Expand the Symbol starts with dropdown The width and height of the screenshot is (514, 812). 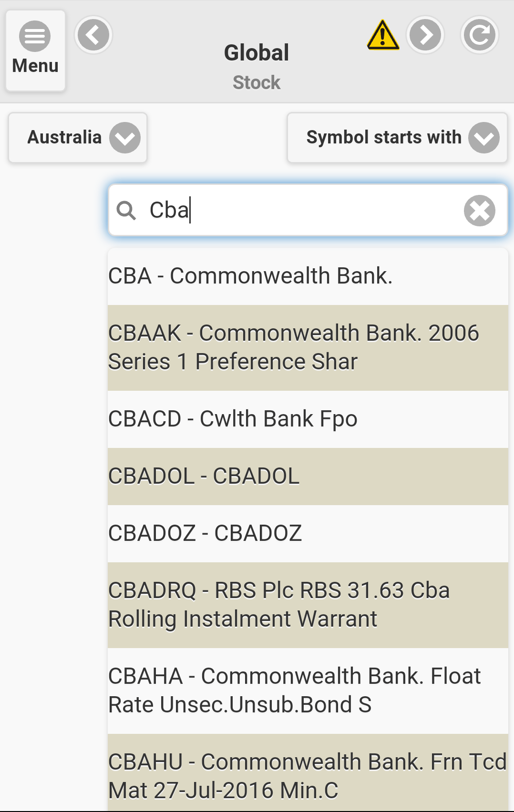[397, 138]
